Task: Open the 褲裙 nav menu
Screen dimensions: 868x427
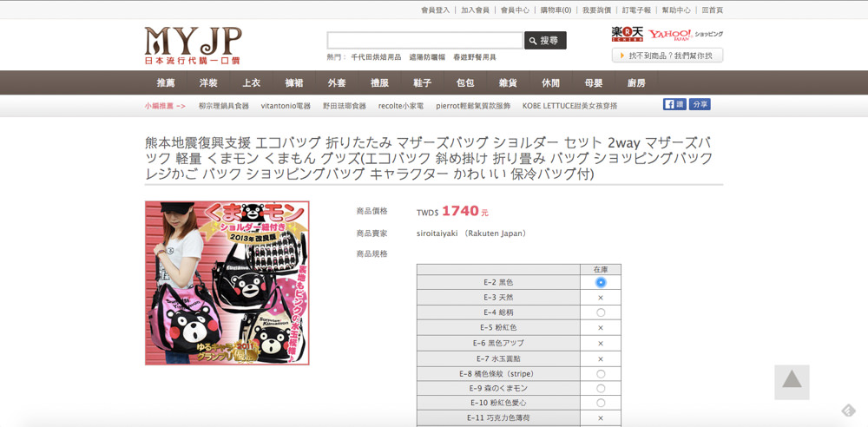Action: [x=294, y=82]
